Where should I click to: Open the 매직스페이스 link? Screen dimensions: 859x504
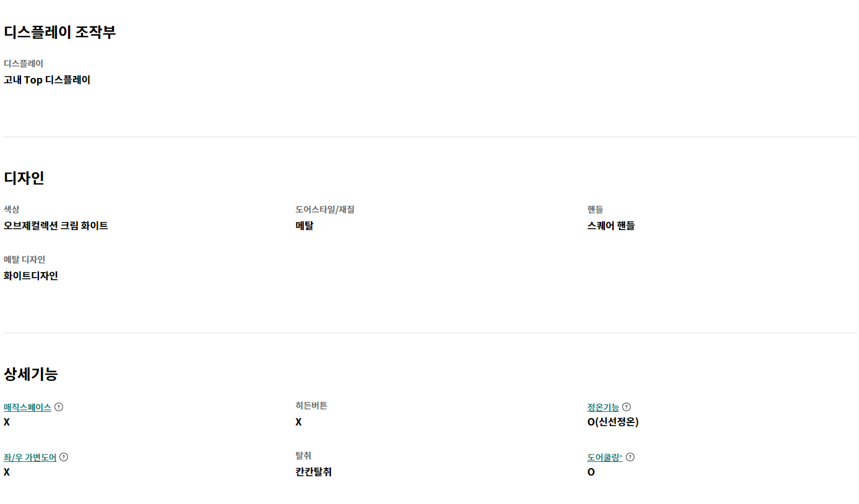click(x=27, y=407)
